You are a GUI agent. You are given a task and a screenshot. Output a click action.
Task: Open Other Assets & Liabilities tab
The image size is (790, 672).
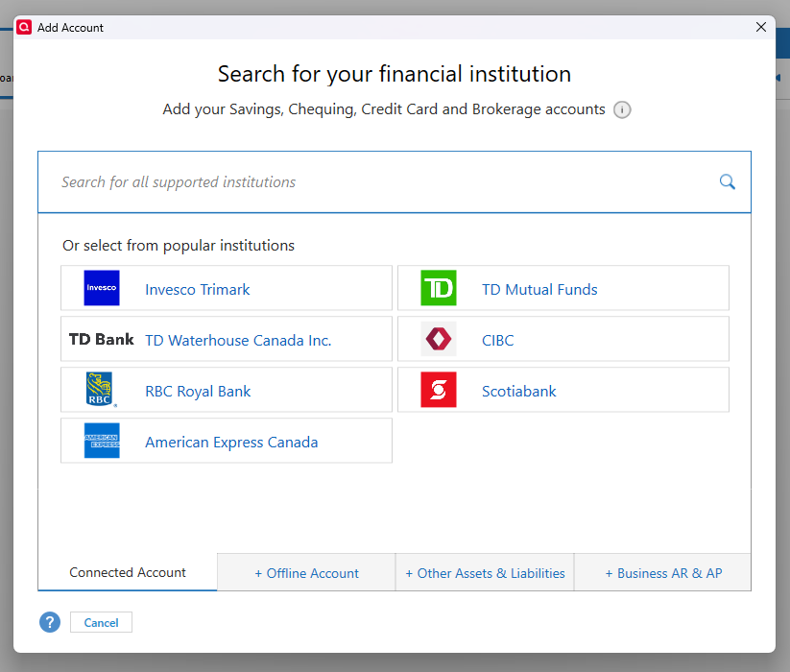[485, 573]
